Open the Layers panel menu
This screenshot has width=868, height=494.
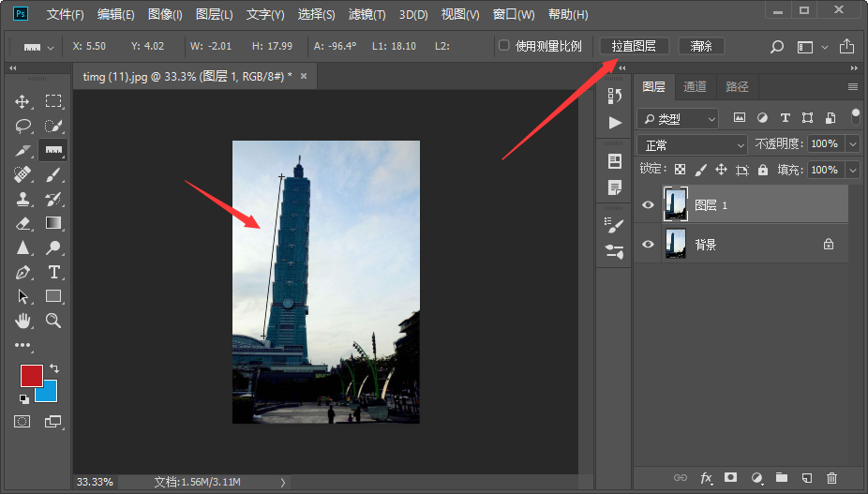tap(852, 86)
